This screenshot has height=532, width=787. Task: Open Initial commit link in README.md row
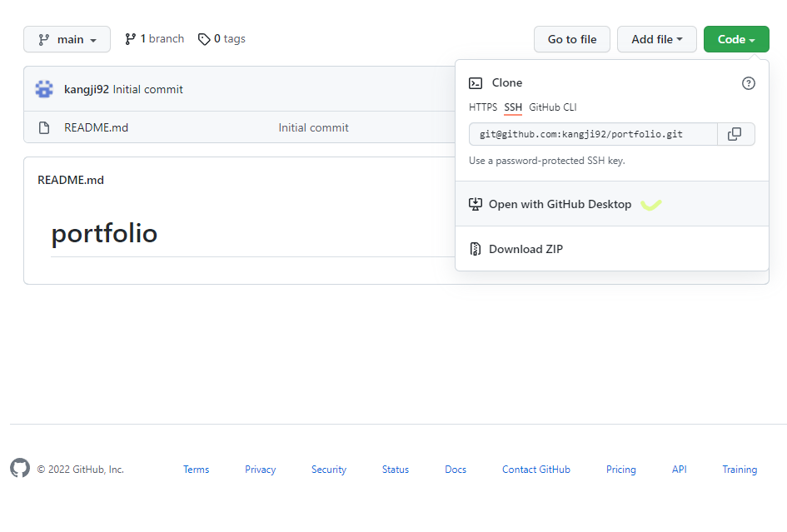[313, 127]
